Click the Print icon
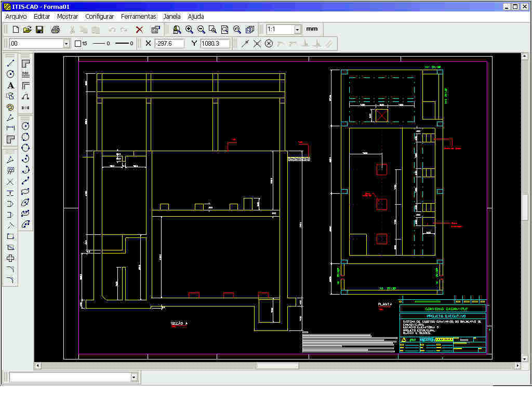The height and width of the screenshot is (399, 532). pyautogui.click(x=56, y=30)
